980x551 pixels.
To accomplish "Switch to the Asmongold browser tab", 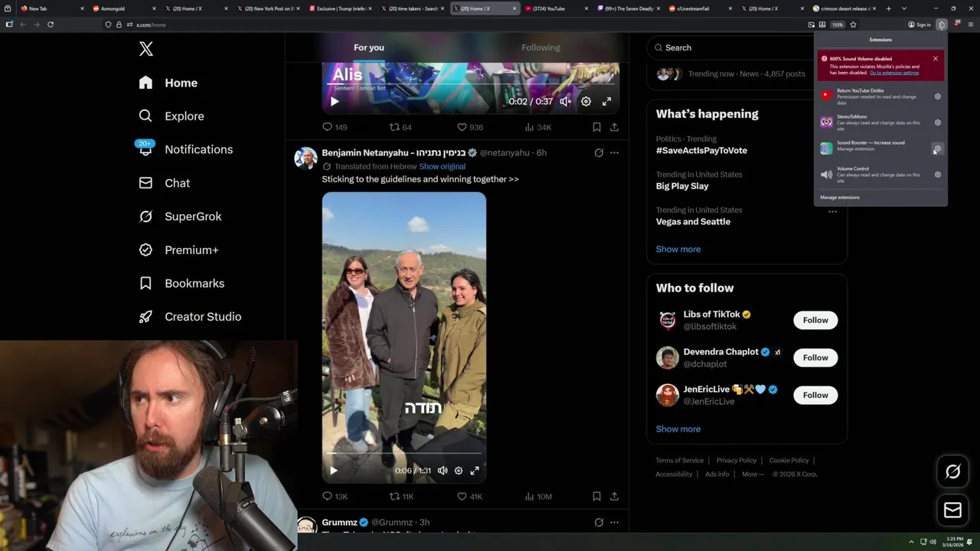I will tap(123, 8).
